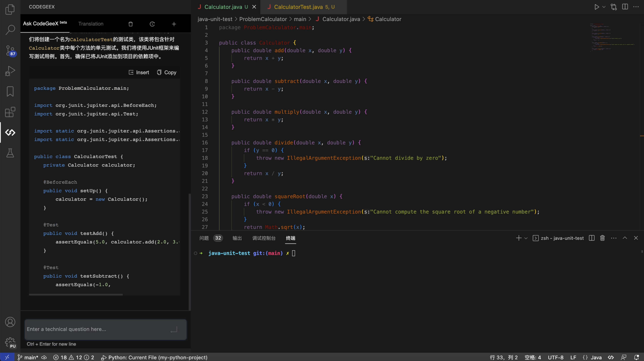The width and height of the screenshot is (644, 361).
Task: Open the Bookmarks view icon
Action: click(x=10, y=92)
